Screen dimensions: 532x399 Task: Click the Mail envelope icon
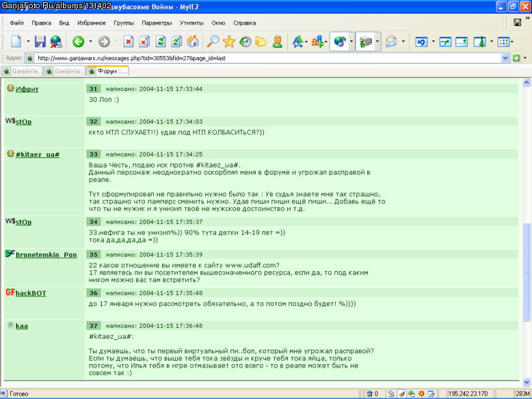[x=391, y=42]
